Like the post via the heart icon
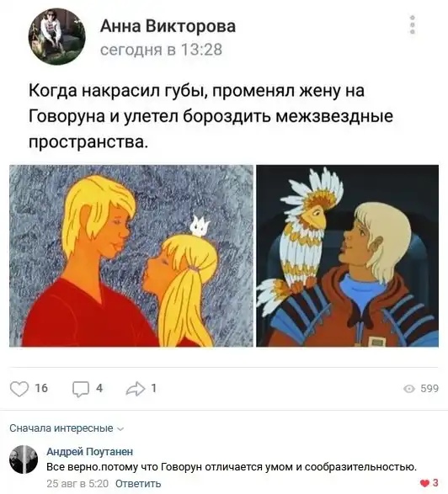The image size is (448, 494). [19, 389]
